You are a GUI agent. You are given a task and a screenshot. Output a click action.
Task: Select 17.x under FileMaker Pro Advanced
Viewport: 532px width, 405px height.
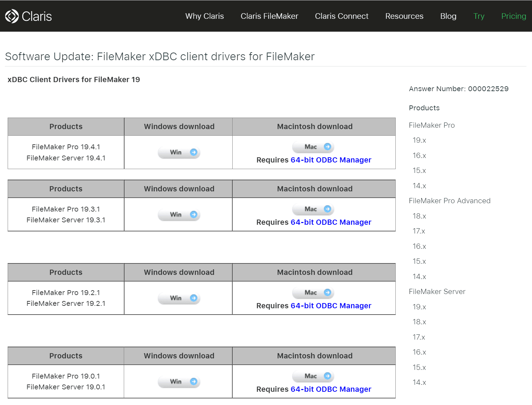click(419, 231)
